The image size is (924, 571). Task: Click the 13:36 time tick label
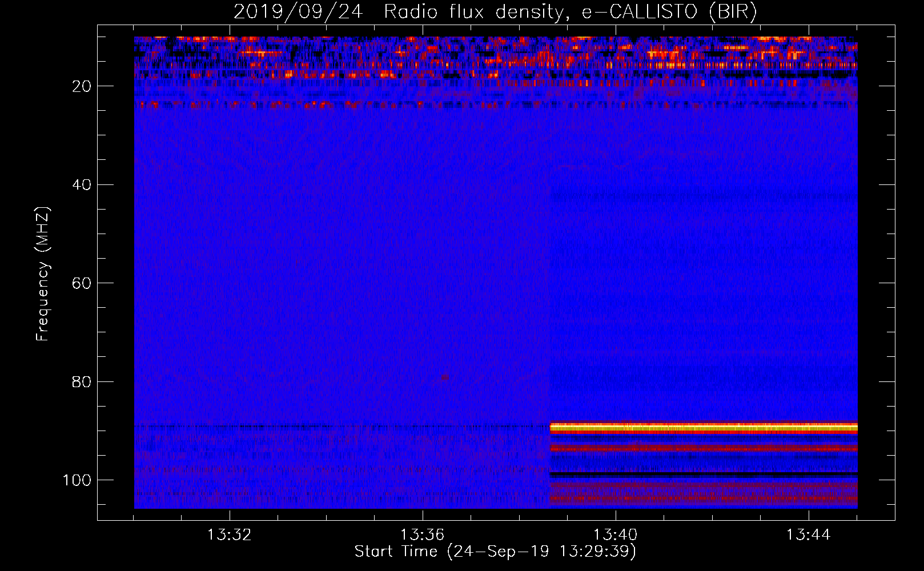423,535
